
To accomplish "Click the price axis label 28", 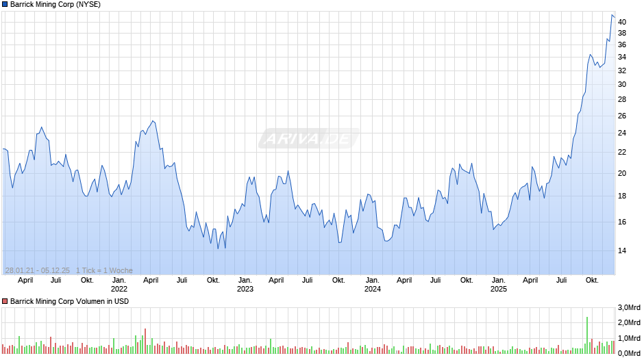I will pos(622,99).
